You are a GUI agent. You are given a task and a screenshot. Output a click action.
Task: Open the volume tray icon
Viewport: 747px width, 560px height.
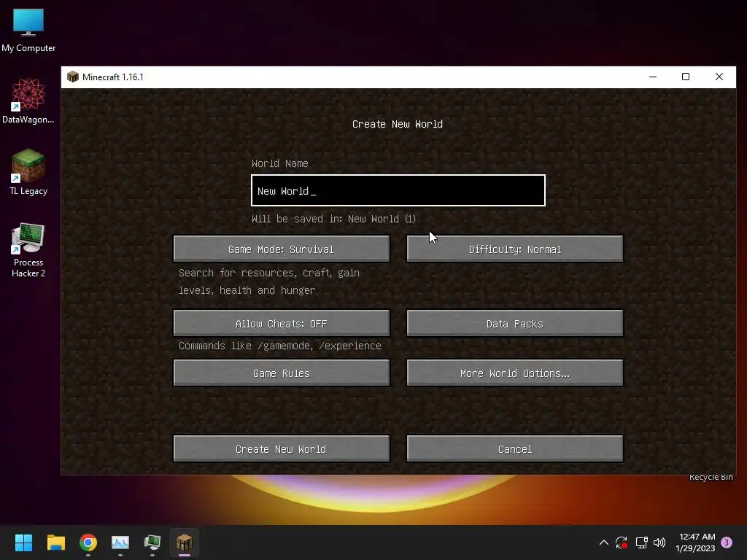pos(659,542)
